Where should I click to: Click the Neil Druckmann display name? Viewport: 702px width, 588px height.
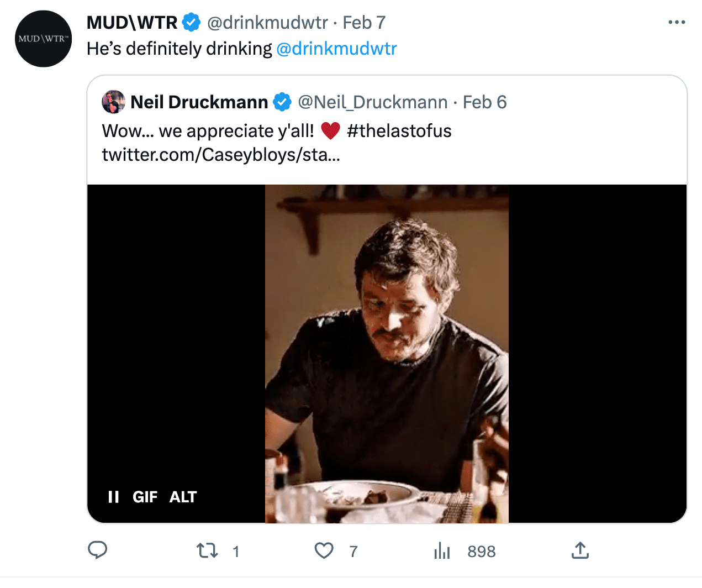click(x=199, y=102)
